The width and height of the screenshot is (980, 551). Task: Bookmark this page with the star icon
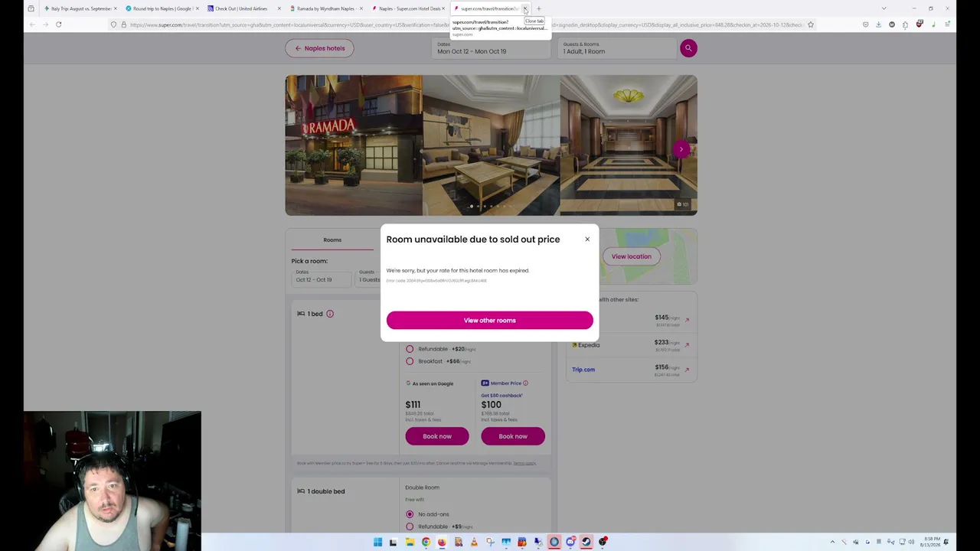[x=811, y=24]
